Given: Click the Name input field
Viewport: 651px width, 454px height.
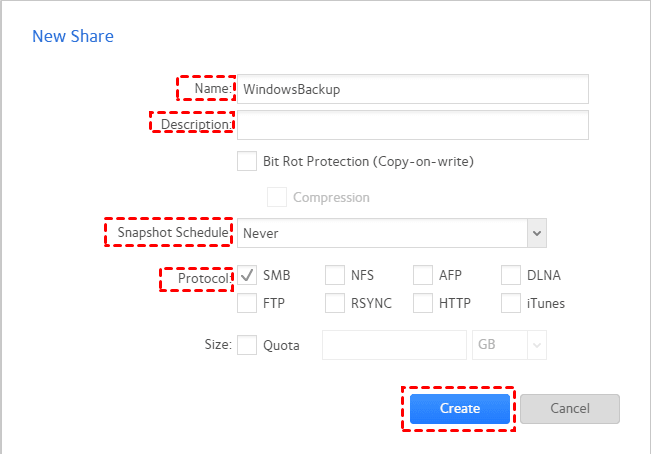Looking at the screenshot, I should 412,89.
